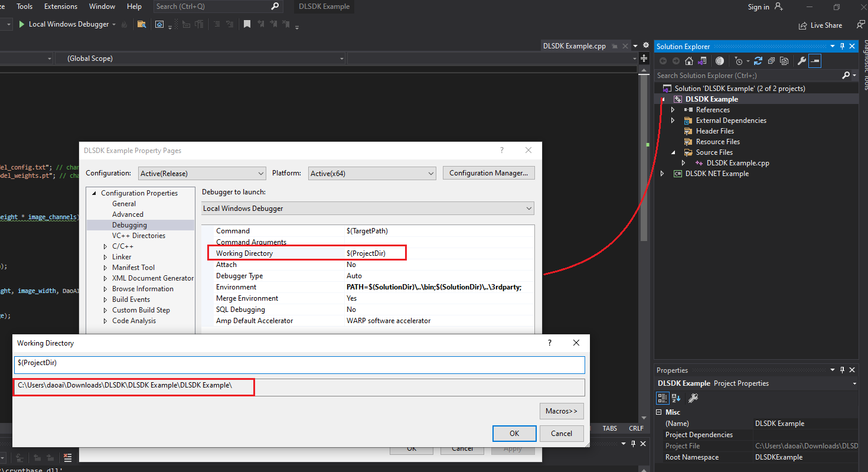
Task: Click the Property Pages wrench in Properties
Action: pyautogui.click(x=693, y=398)
